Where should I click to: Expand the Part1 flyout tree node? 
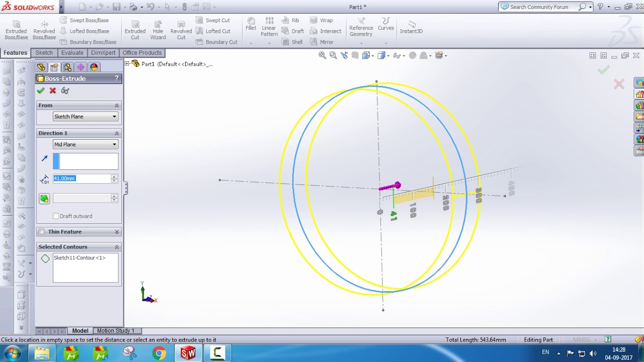point(127,64)
